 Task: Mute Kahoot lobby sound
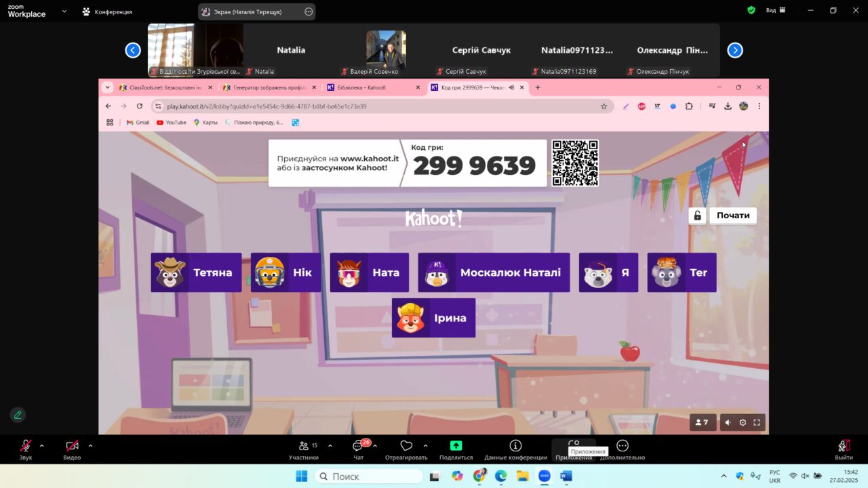728,422
